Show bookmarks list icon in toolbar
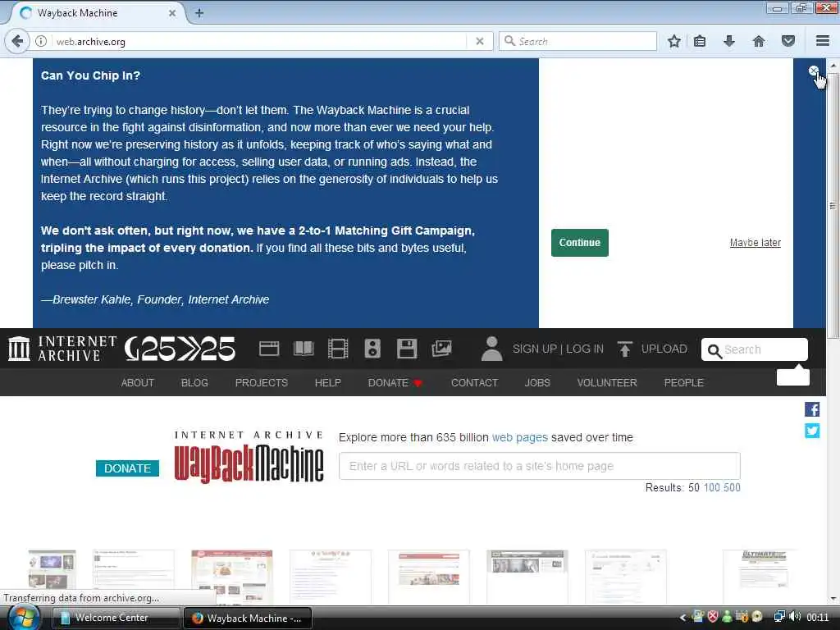The height and width of the screenshot is (630, 840). 700,41
